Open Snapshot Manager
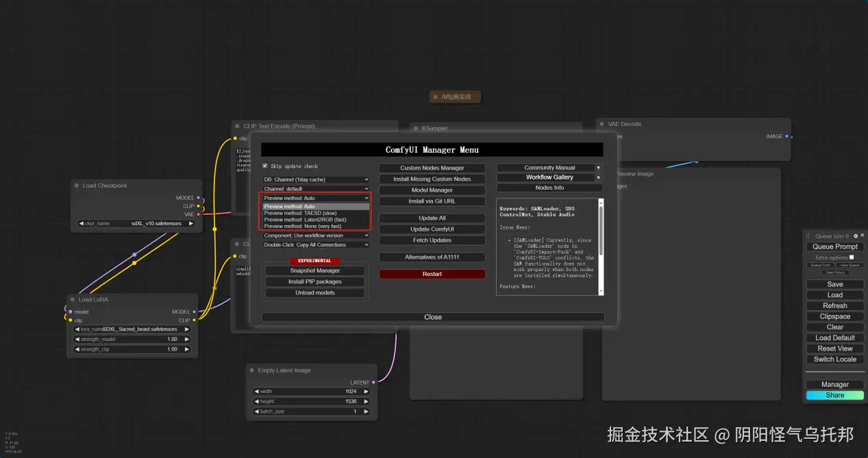This screenshot has height=458, width=868. (x=315, y=270)
